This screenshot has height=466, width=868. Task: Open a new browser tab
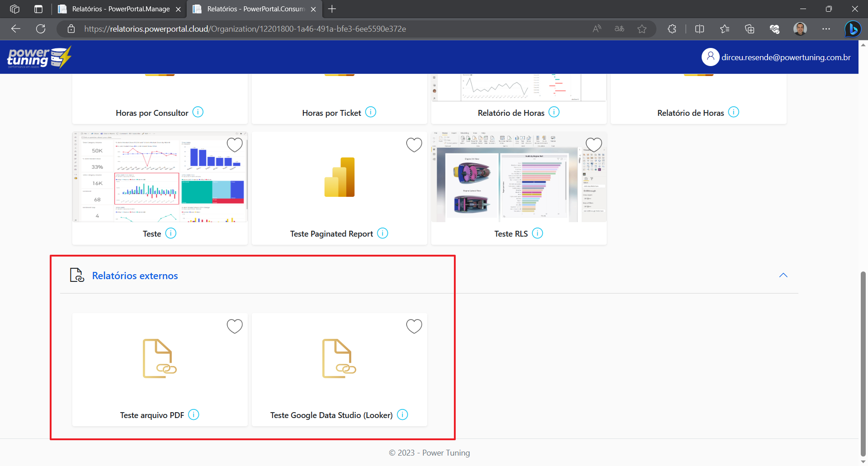point(332,9)
